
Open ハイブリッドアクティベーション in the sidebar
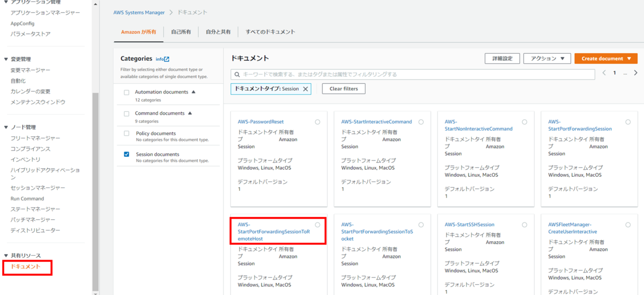(x=45, y=174)
